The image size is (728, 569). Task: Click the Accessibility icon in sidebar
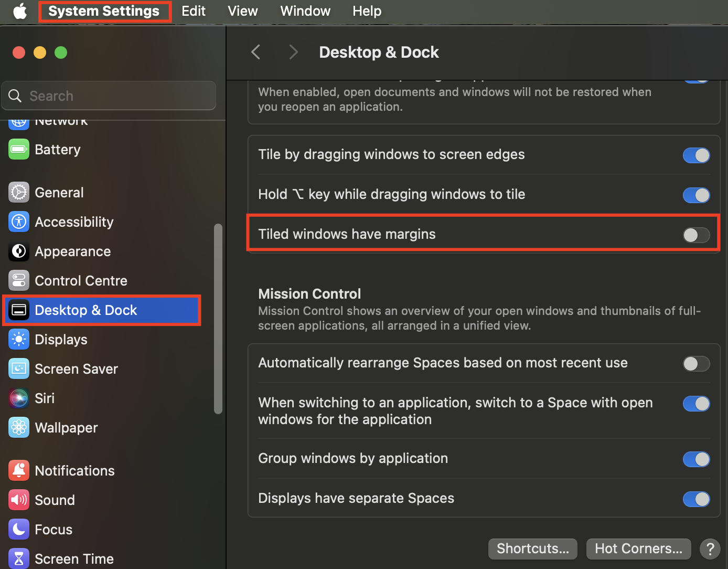tap(19, 222)
